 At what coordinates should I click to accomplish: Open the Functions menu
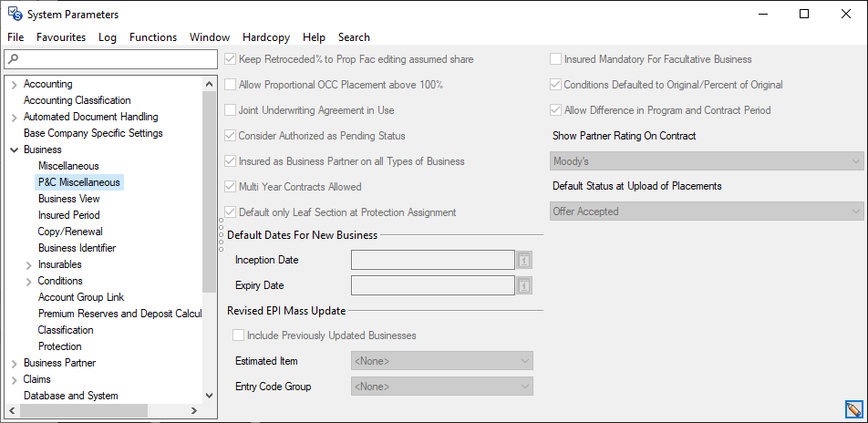click(152, 37)
